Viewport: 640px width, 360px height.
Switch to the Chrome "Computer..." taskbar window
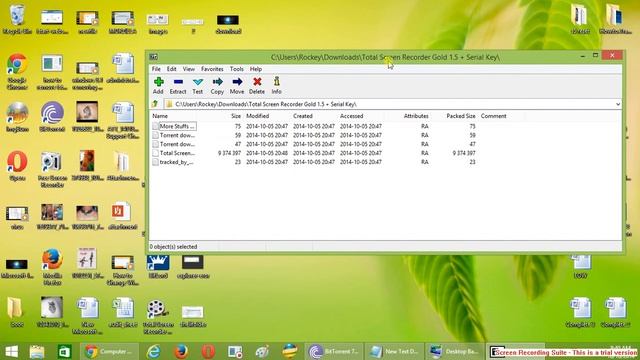click(109, 351)
